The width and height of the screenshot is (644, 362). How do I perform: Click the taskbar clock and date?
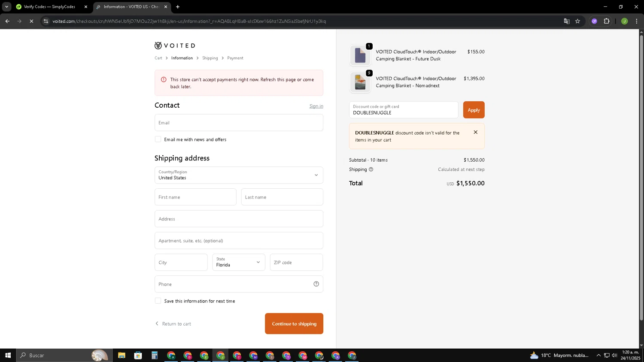[x=630, y=355]
